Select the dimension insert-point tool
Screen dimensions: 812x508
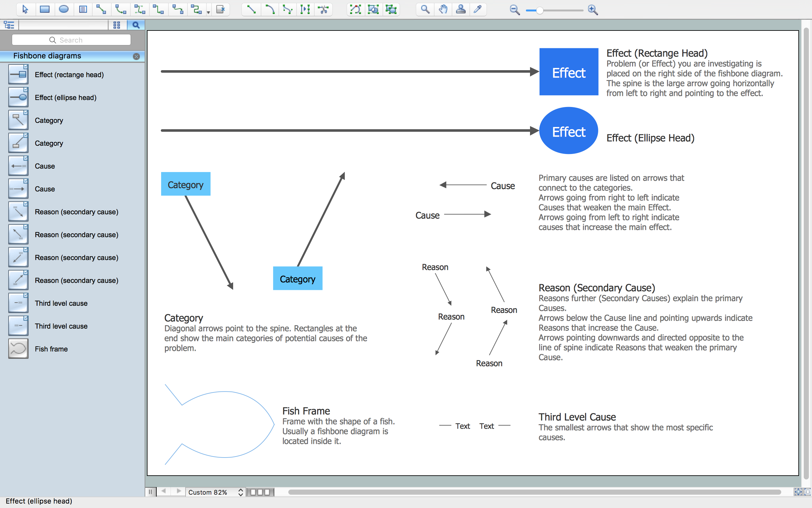[305, 10]
